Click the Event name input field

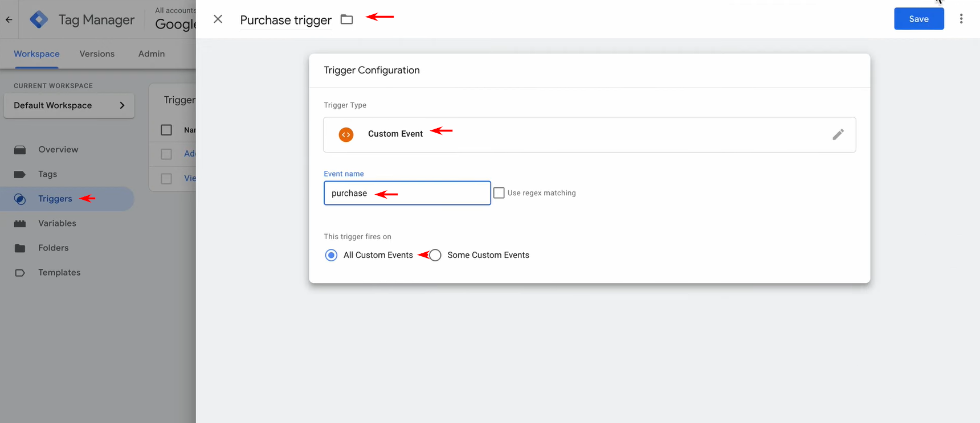pos(407,193)
